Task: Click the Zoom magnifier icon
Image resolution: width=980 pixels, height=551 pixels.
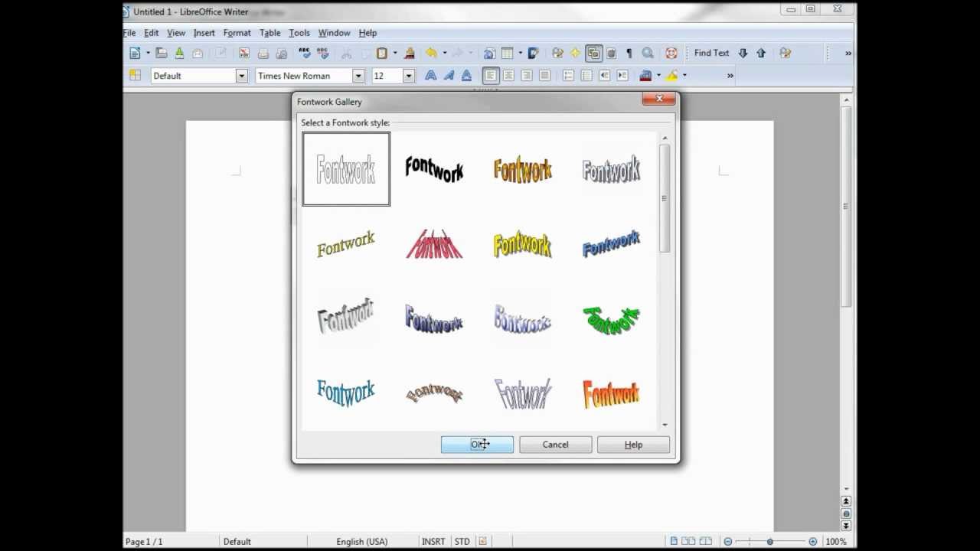Action: 648,53
